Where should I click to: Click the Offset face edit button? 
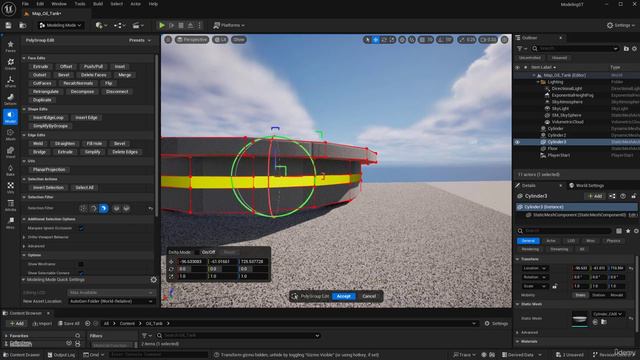[66, 67]
